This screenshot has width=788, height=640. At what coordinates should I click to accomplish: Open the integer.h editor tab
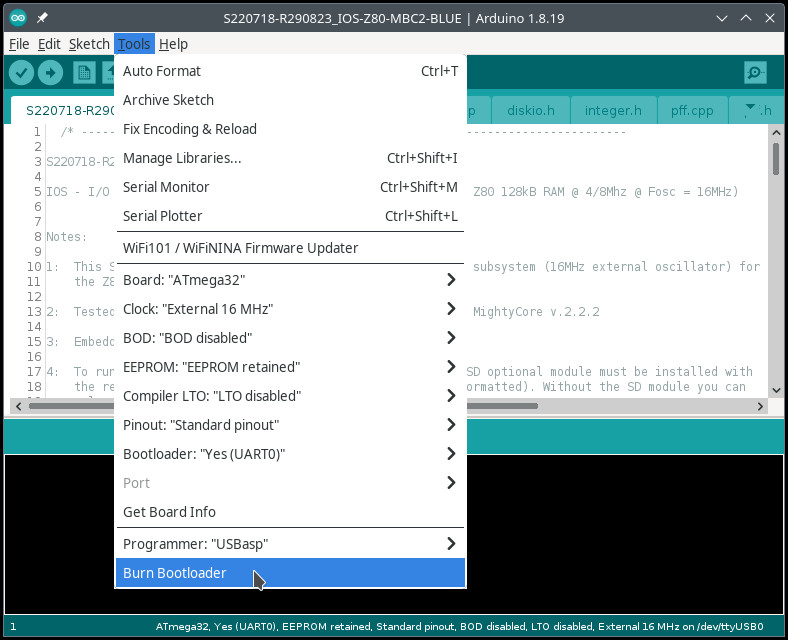[x=613, y=110]
